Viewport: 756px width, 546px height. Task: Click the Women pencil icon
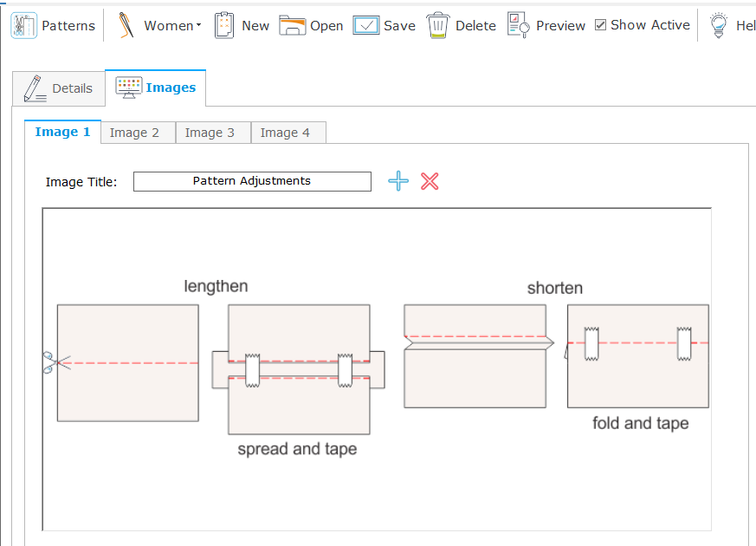[126, 25]
